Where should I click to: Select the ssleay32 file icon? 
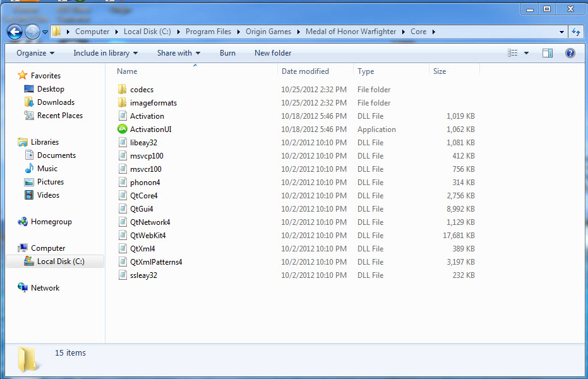pos(123,275)
